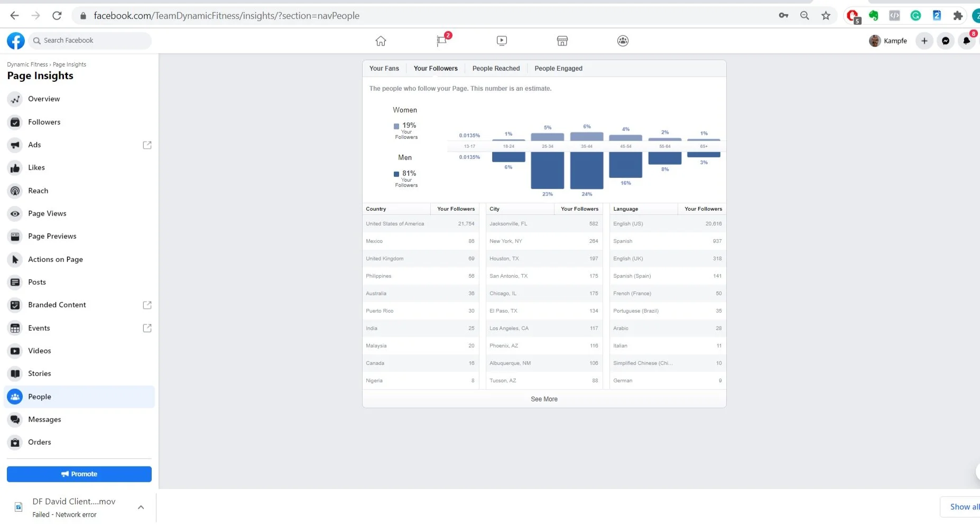Click the Events external link icon
980x525 pixels.
coord(147,328)
